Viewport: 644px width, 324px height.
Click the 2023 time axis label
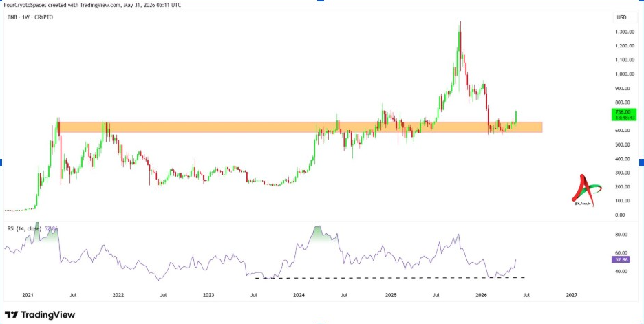(x=208, y=295)
